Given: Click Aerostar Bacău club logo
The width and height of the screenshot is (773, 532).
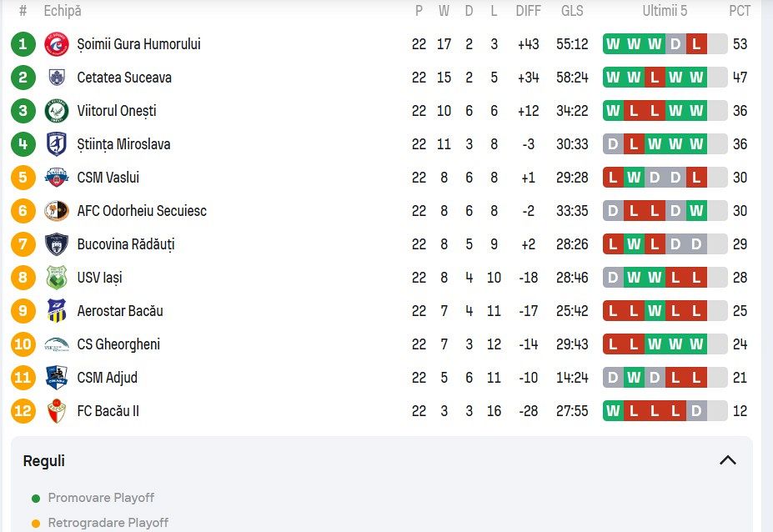Looking at the screenshot, I should (57, 311).
